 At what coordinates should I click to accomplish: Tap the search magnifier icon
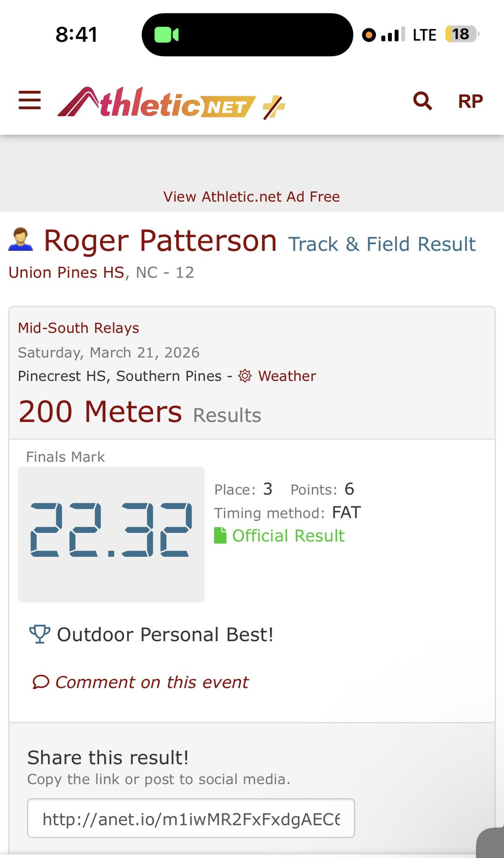click(422, 101)
